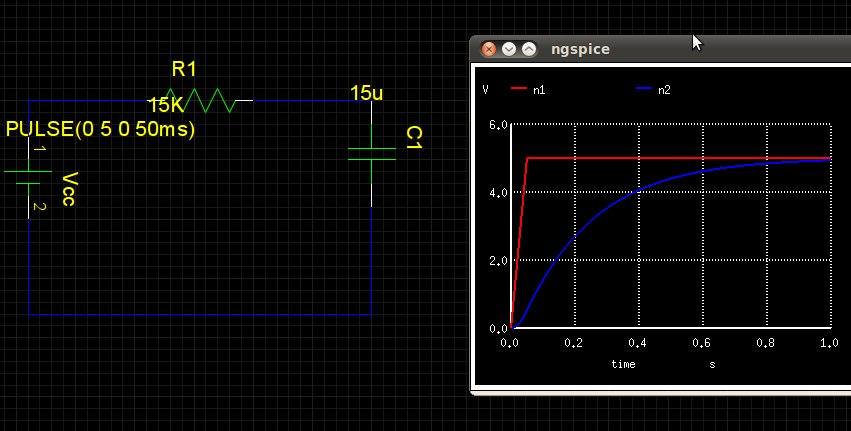
Task: Select the 15K resistor value label
Action: tap(165, 105)
